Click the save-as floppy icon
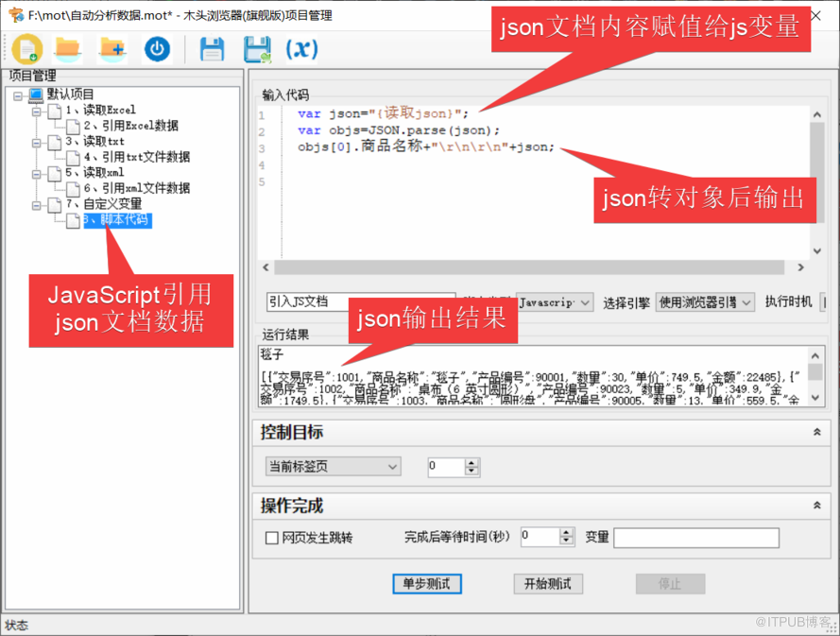This screenshot has height=636, width=840. (257, 49)
